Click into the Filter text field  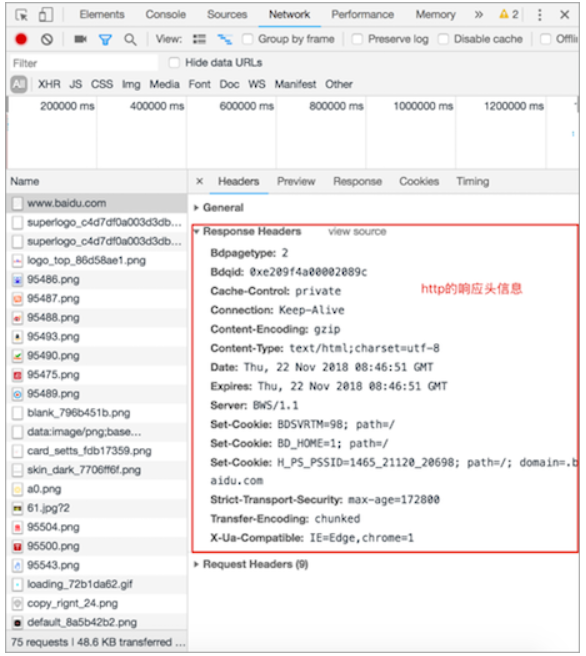[84, 63]
